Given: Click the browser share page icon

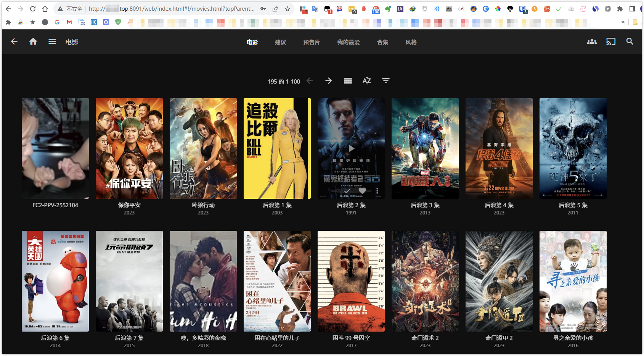Looking at the screenshot, I should (275, 9).
